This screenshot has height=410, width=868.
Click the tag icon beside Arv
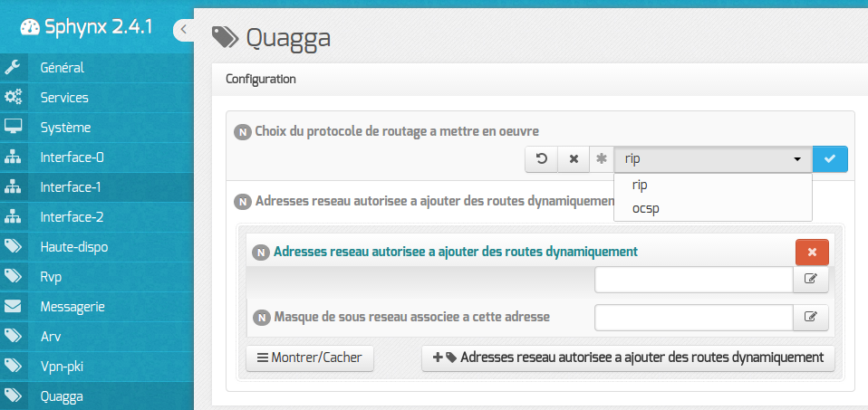tap(13, 337)
